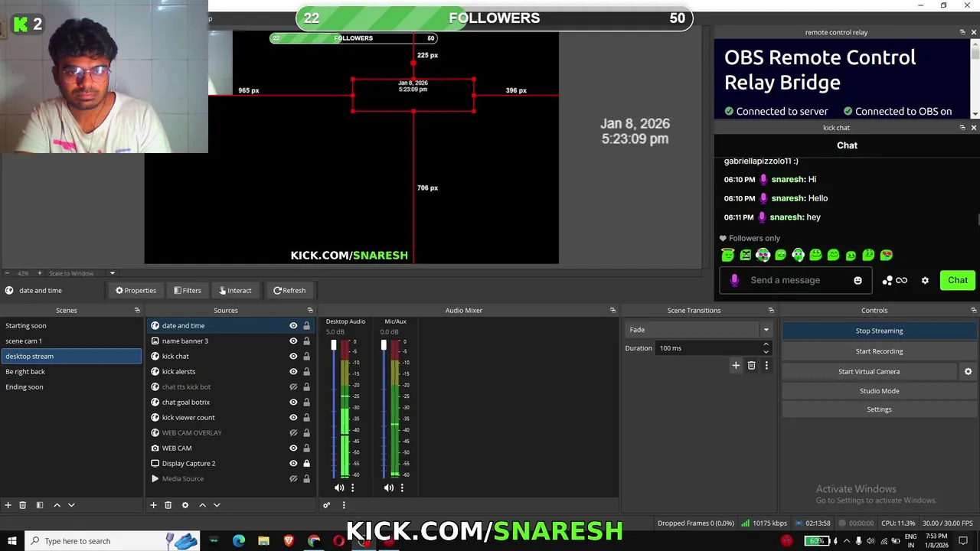Image resolution: width=980 pixels, height=551 pixels.
Task: Send message with green Chat button
Action: 958,280
